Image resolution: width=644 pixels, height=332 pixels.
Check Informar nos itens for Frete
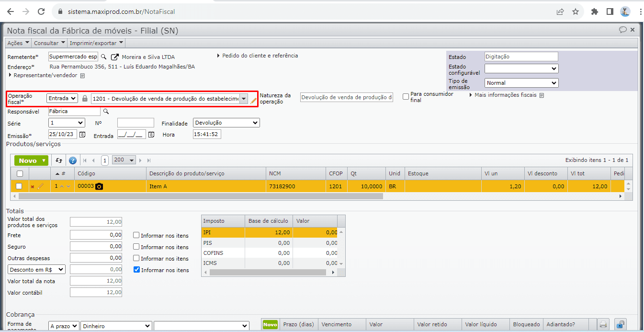coord(136,235)
